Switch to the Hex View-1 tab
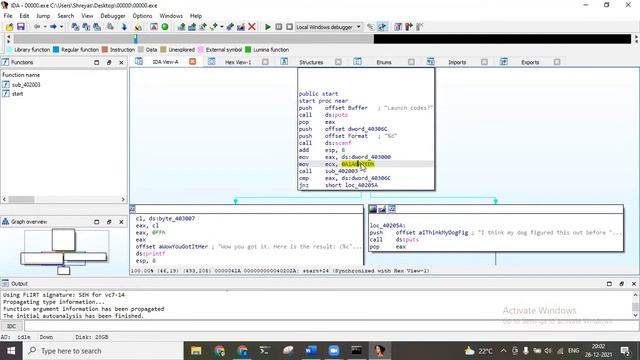Screen dimensions: 640x360 click(x=238, y=62)
